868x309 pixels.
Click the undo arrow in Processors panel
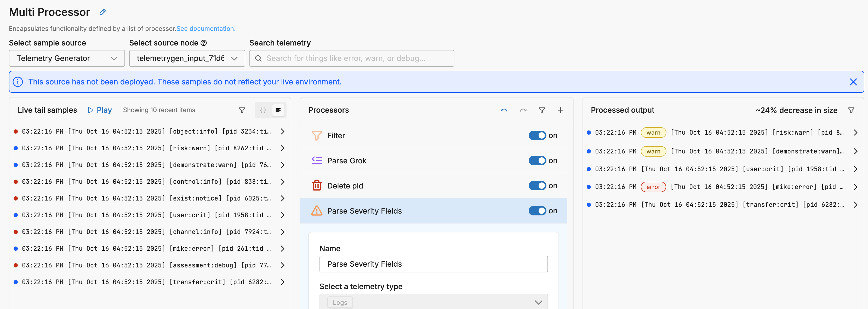(x=504, y=110)
